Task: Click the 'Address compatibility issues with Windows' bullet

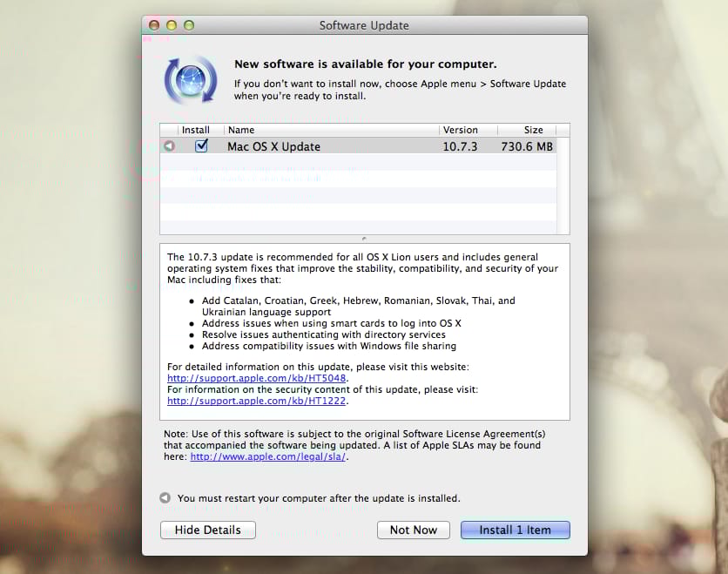Action: [x=328, y=346]
